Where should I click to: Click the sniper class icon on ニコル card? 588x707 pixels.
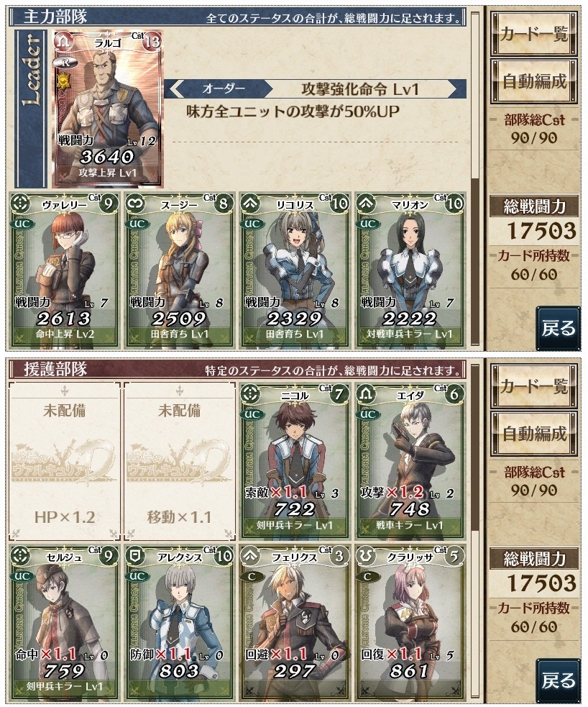tap(251, 394)
